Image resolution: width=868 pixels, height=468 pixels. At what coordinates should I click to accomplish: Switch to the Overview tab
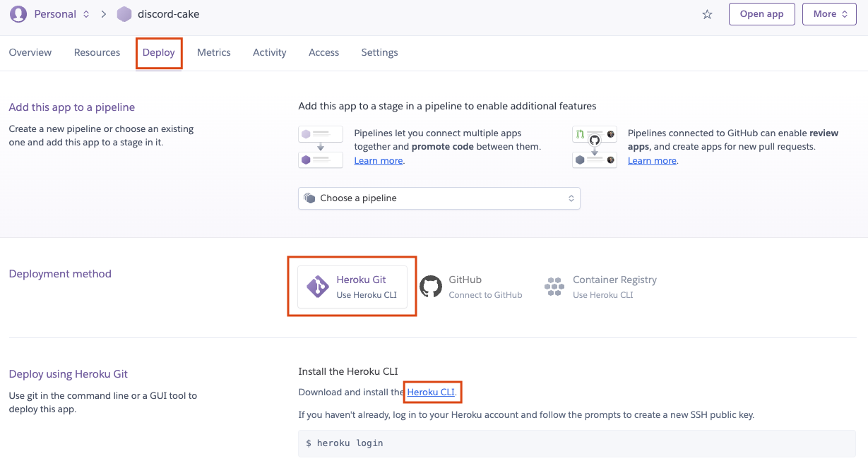30,52
